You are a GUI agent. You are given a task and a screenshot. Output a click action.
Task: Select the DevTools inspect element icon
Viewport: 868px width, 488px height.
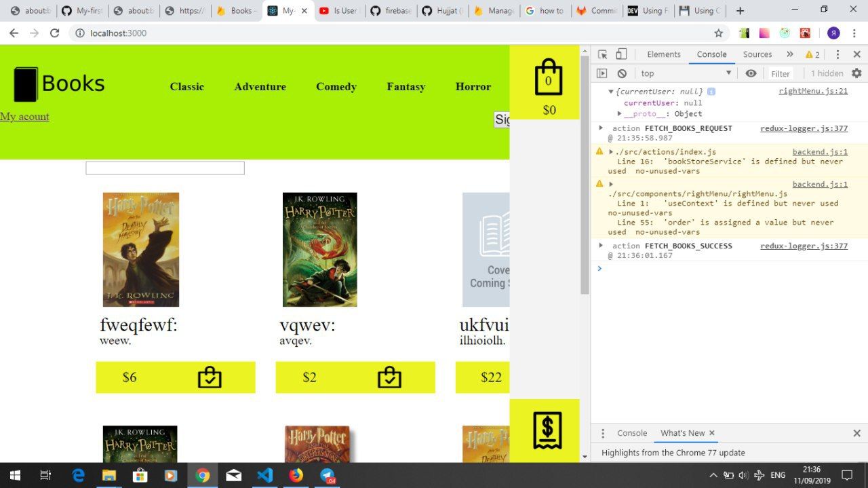pyautogui.click(x=602, y=54)
